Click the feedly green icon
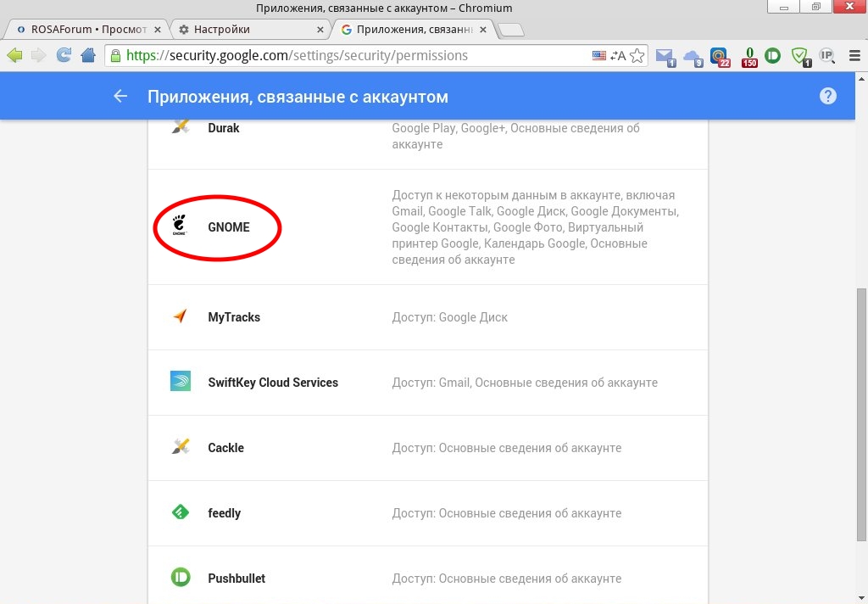This screenshot has height=604, width=868. click(x=181, y=512)
